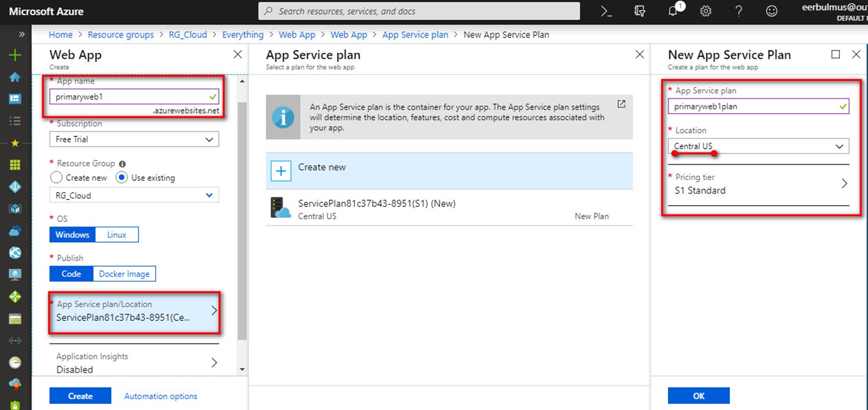Expand Application Insights Disabled setting
This screenshot has height=410, width=868.
point(135,363)
